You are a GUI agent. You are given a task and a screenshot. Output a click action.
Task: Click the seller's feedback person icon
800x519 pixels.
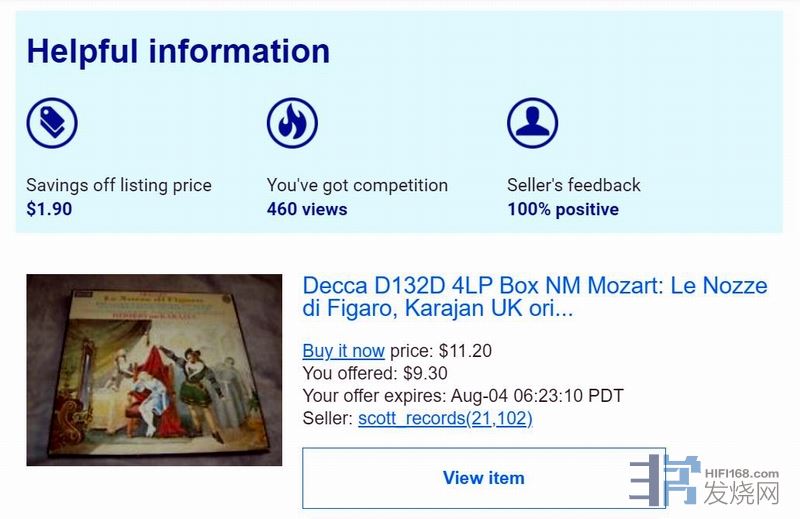tap(532, 123)
